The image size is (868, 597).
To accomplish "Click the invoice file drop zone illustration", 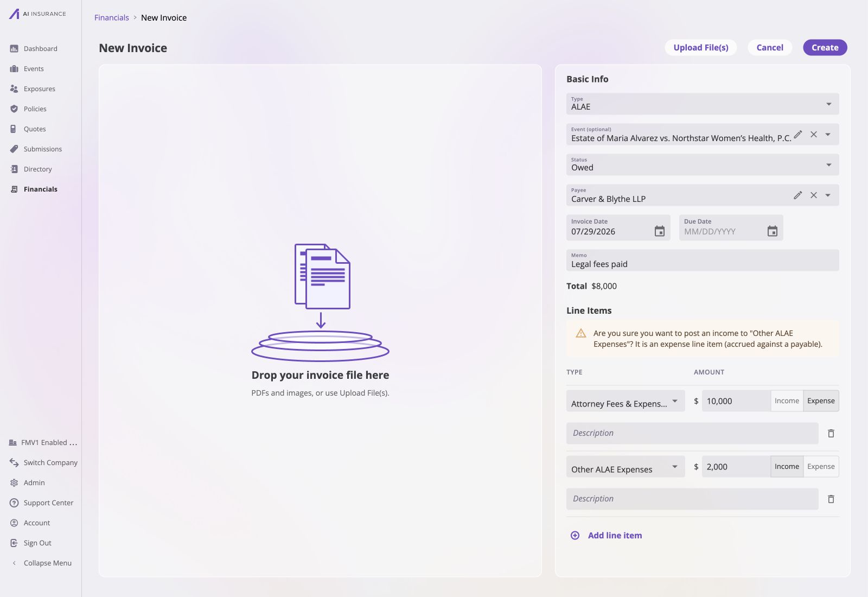I will click(320, 302).
